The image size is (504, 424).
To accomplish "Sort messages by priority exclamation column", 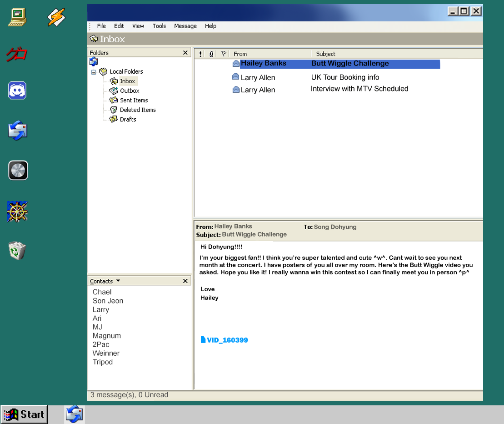I will coord(200,54).
